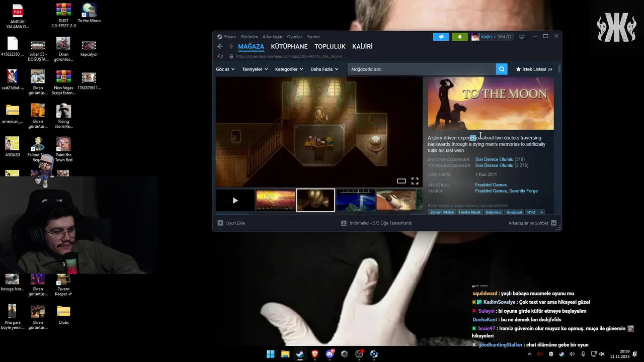This screenshot has width=644, height=362.
Task: Open publisher Serenity Forge link
Action: [523, 191]
